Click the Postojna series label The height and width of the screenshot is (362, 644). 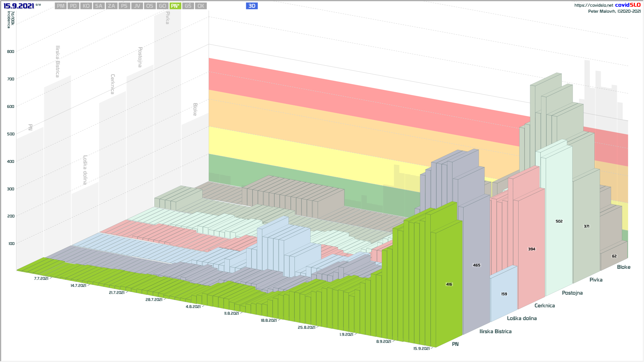pyautogui.click(x=572, y=293)
